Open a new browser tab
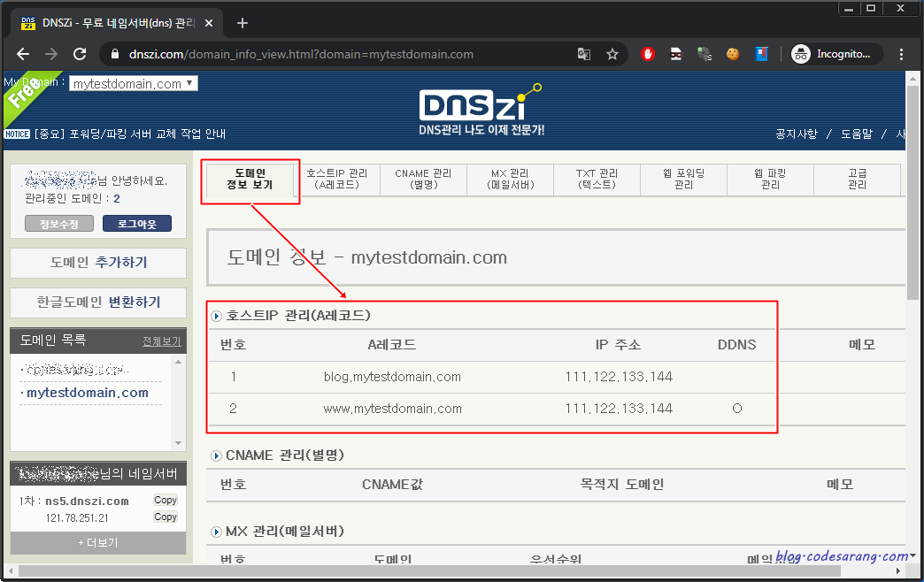 [x=243, y=23]
